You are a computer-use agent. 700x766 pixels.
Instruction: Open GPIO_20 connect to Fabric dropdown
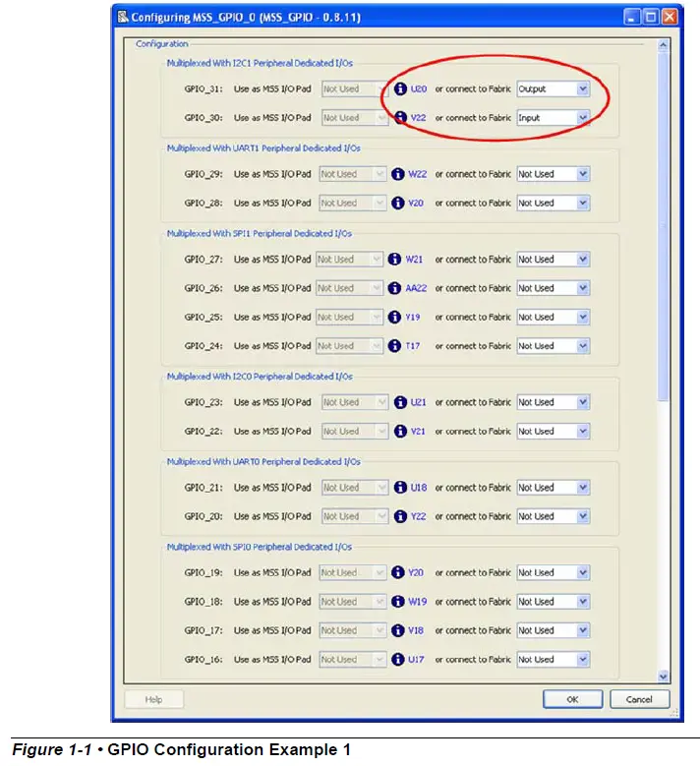pos(553,516)
